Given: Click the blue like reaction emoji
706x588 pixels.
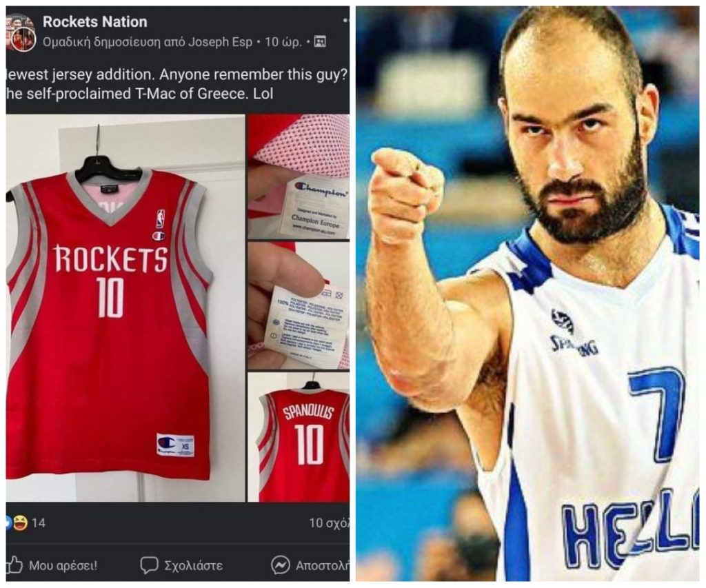Looking at the screenshot, I should 8,523.
